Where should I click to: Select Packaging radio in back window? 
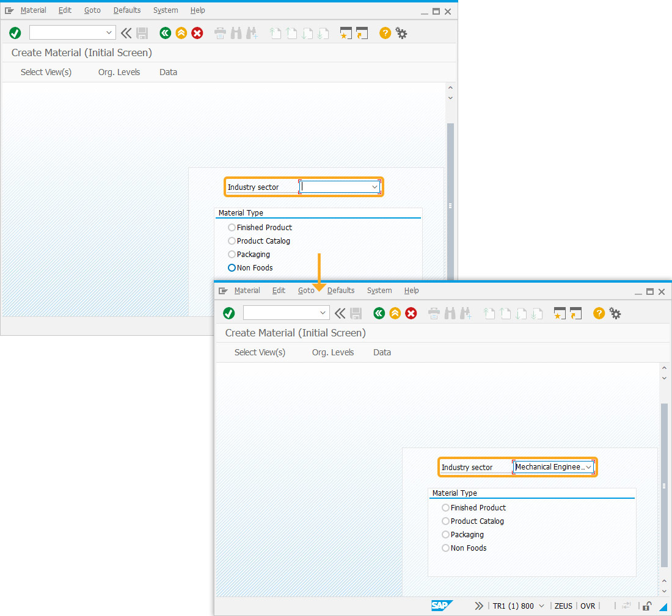pos(232,254)
